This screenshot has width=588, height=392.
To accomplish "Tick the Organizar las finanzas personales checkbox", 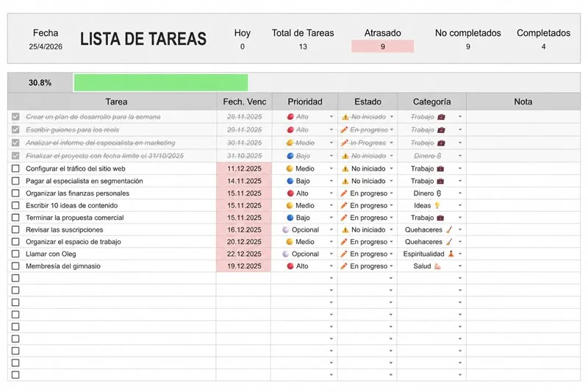I will tap(15, 193).
